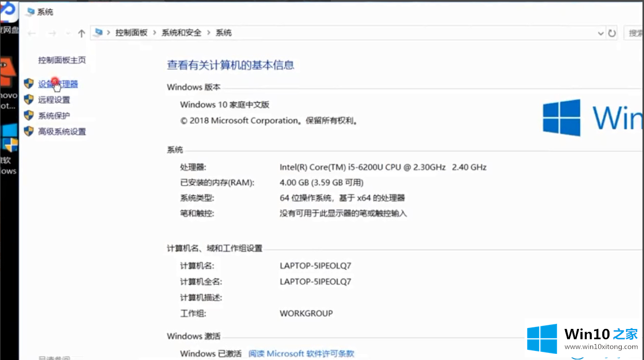Click shield icon beside 高级系统设置
Viewport: 644px width, 360px height.
(x=29, y=131)
